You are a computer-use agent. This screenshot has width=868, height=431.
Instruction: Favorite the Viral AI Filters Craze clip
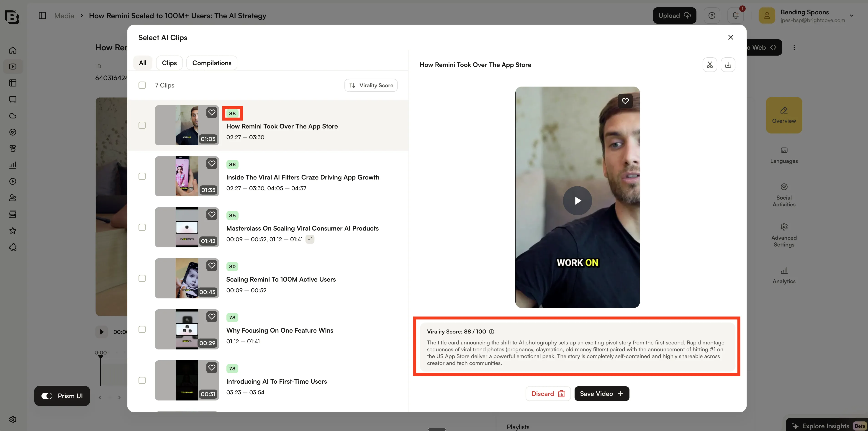pos(212,164)
